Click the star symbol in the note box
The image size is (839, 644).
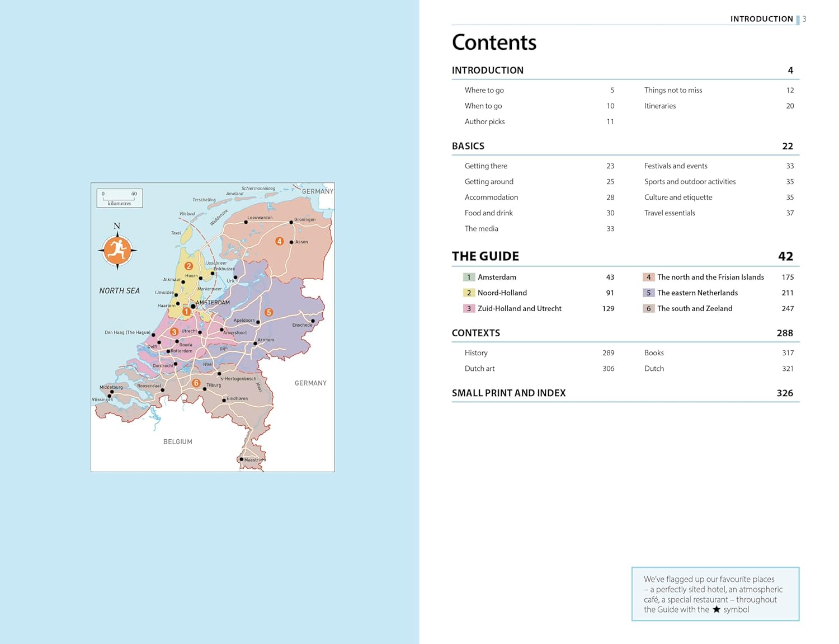[x=717, y=609]
